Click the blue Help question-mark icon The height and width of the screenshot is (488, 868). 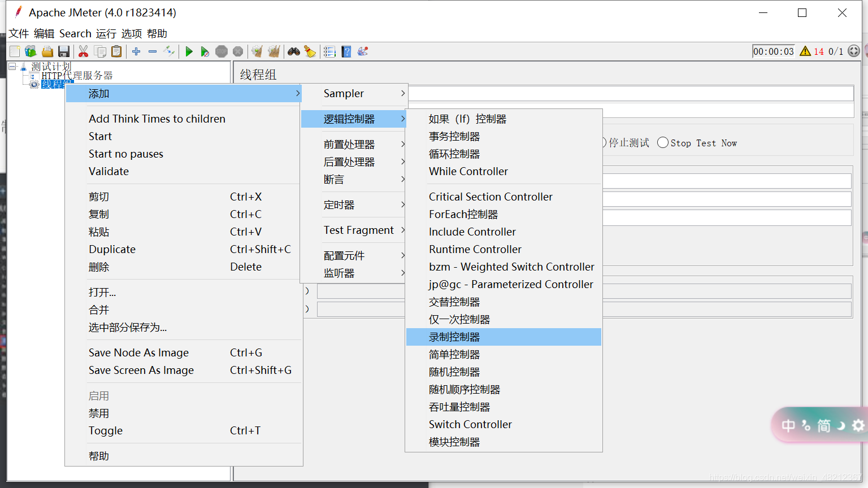[x=346, y=51]
